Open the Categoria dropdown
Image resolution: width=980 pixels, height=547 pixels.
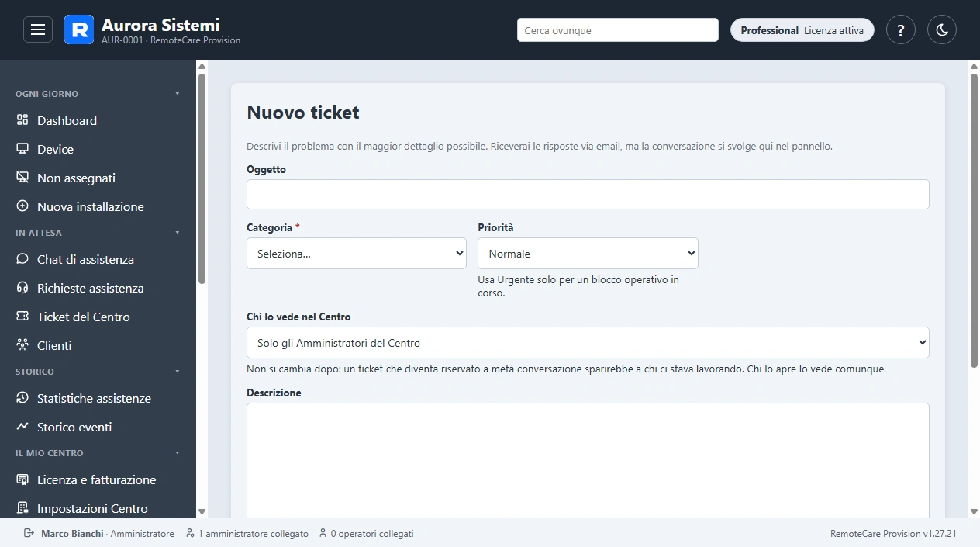click(x=357, y=254)
